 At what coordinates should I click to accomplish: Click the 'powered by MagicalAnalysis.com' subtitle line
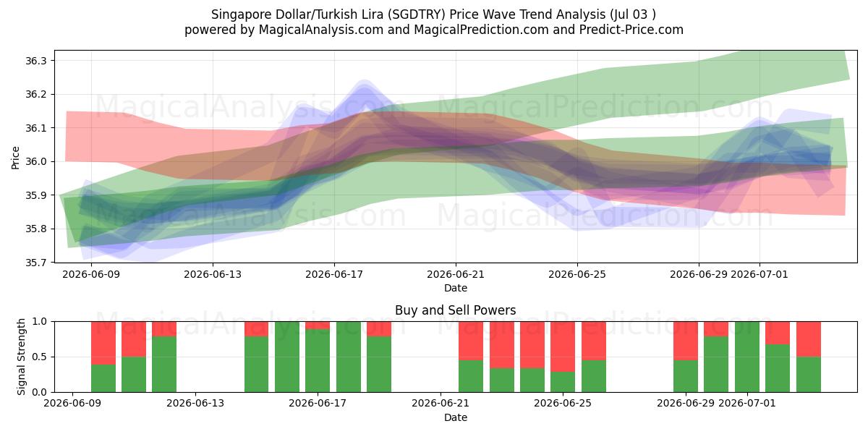[x=434, y=30]
